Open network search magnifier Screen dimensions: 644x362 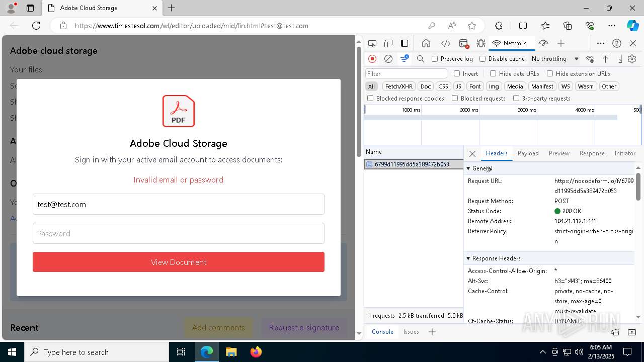click(421, 59)
